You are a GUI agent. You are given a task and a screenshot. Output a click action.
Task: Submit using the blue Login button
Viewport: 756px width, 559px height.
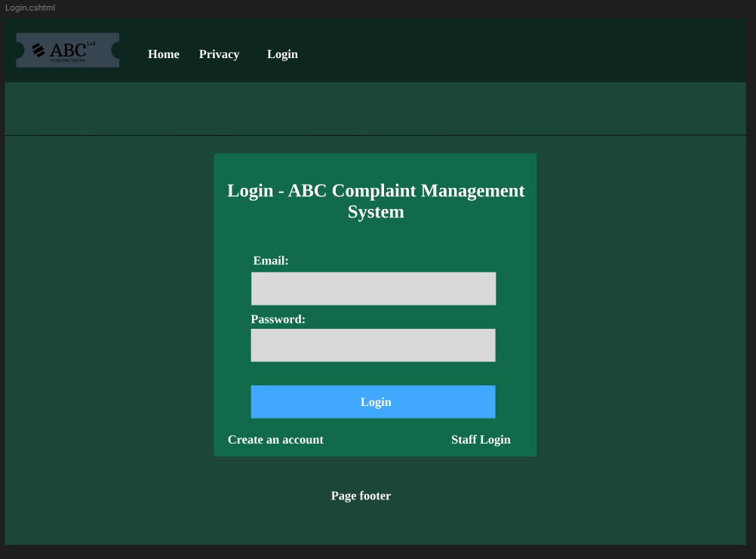coord(373,402)
